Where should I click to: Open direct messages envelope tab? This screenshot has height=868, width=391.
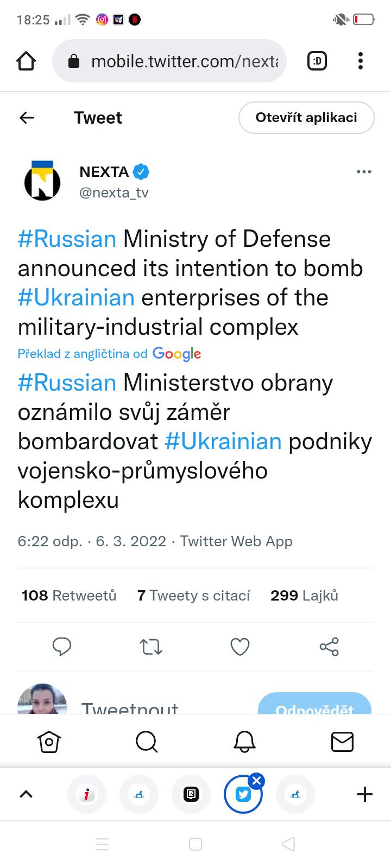point(342,742)
